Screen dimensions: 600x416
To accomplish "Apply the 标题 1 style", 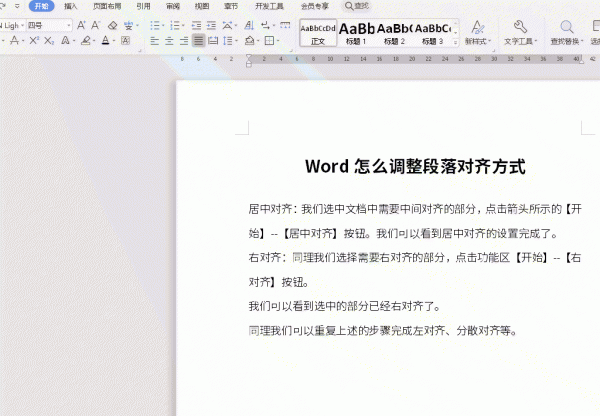I will point(356,33).
